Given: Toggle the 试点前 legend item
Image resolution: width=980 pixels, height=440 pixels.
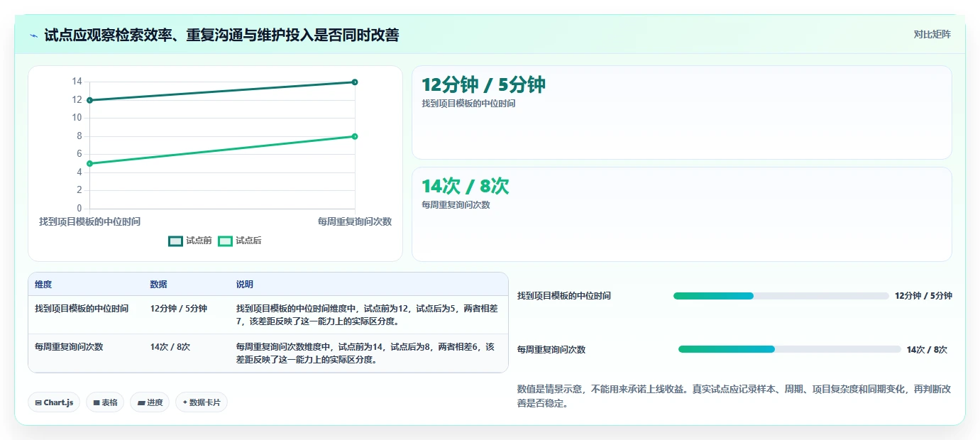Looking at the screenshot, I should tap(190, 241).
